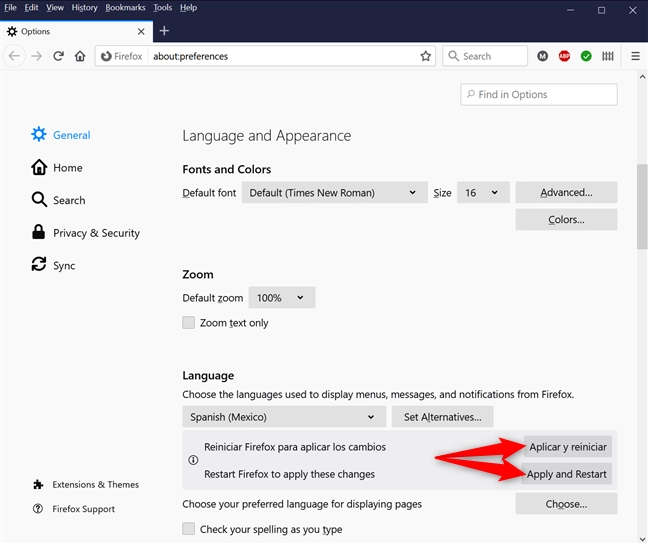Open the font Size dropdown

click(483, 193)
